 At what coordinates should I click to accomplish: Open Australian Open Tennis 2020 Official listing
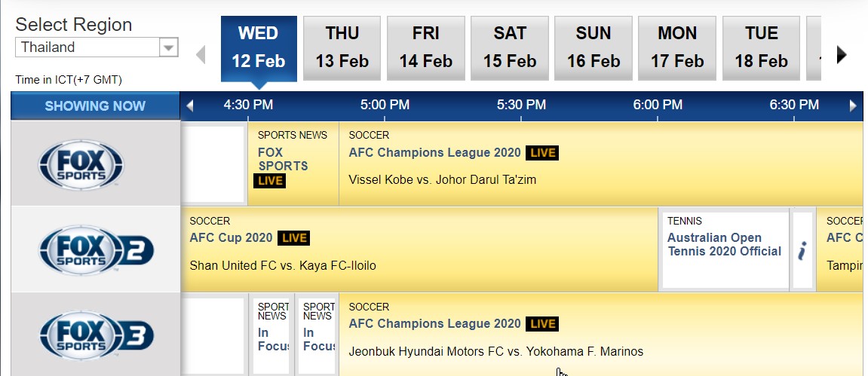724,244
